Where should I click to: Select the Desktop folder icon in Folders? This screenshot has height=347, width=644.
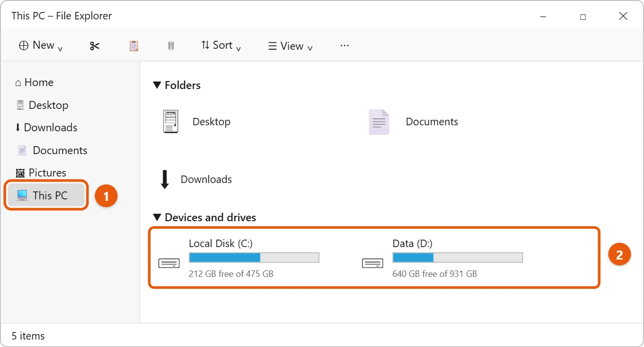point(171,122)
